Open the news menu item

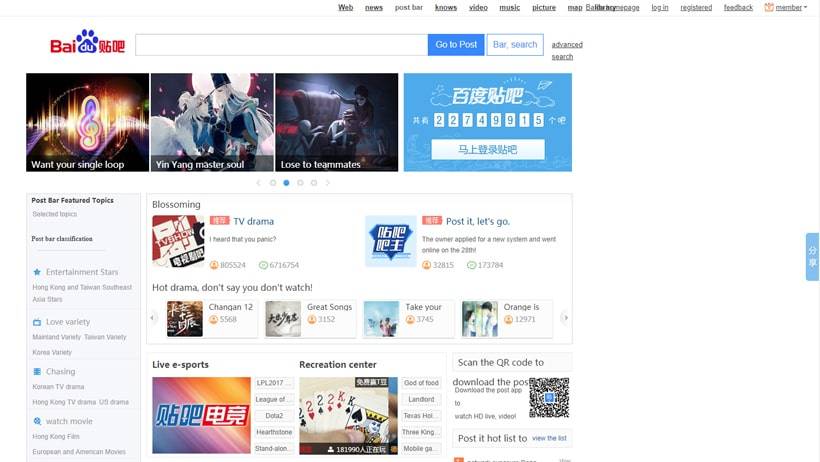coord(374,7)
